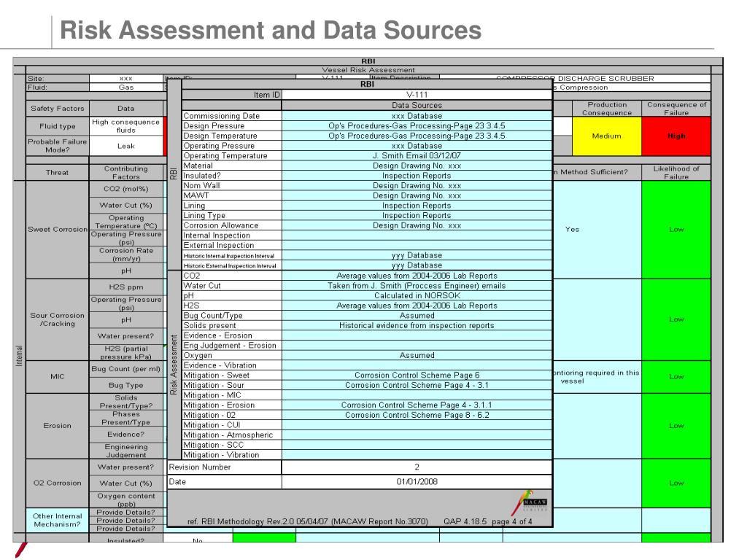
Task: Click 'Taken from J. Smith (Proccess Engineer) emails'
Action: 417,286
